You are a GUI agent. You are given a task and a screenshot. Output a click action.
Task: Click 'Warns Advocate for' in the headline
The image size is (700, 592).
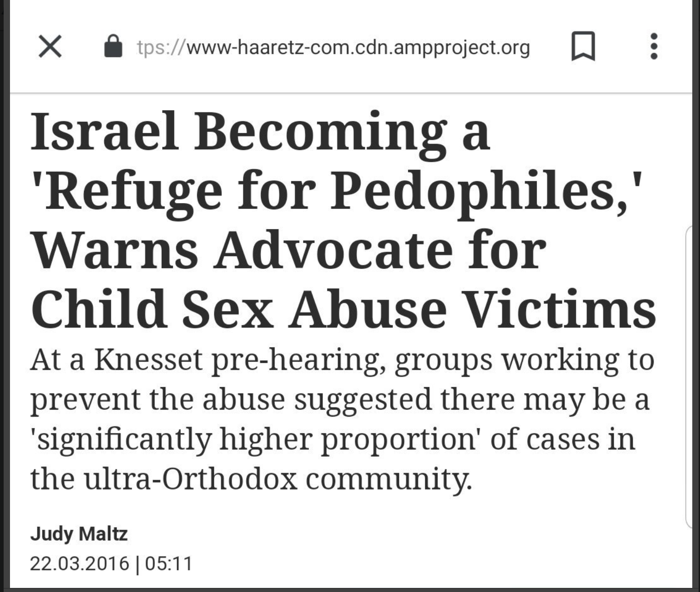click(x=289, y=251)
